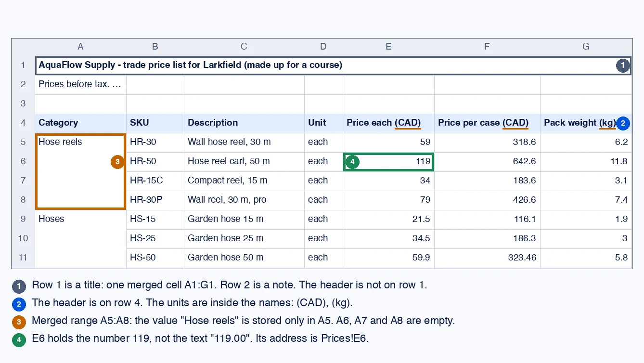This screenshot has width=644, height=363.
Task: Click pack weight 6.2
Action: (x=586, y=143)
